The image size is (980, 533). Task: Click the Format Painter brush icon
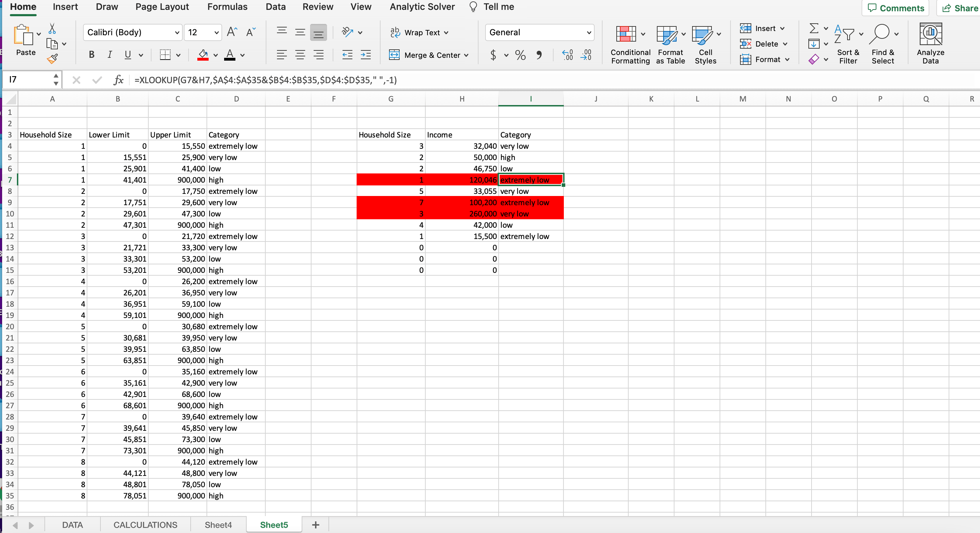coord(52,59)
